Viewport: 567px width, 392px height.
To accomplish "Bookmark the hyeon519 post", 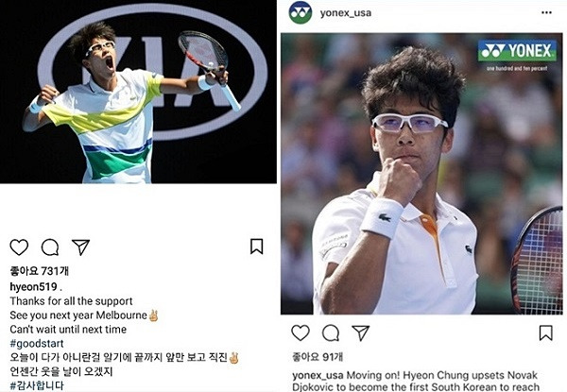I will pyautogui.click(x=256, y=247).
